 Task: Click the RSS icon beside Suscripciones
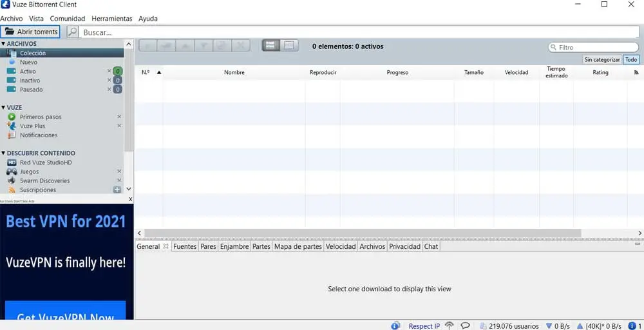(12, 190)
